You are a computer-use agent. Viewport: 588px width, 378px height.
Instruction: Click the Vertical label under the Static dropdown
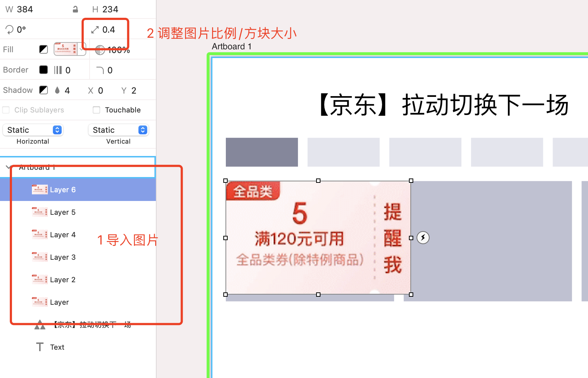[x=118, y=141]
